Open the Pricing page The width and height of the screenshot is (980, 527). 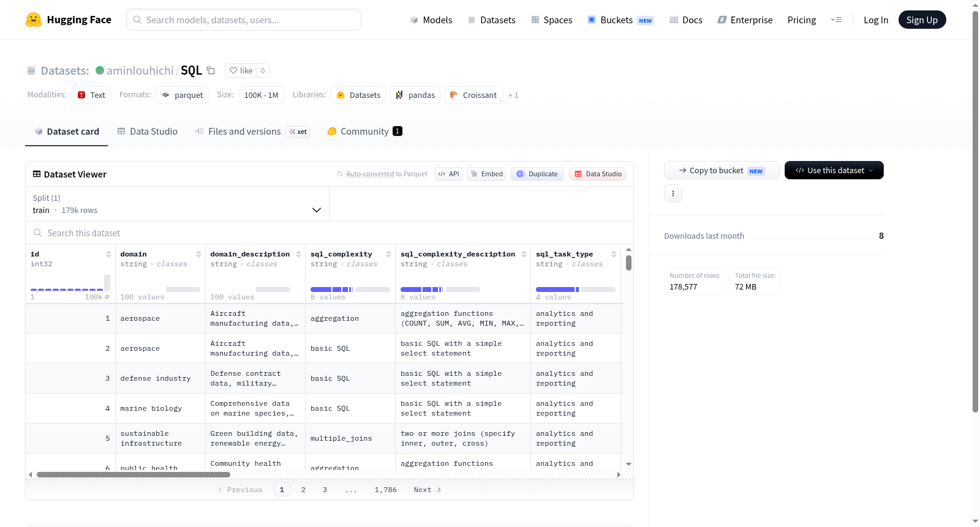tap(802, 20)
